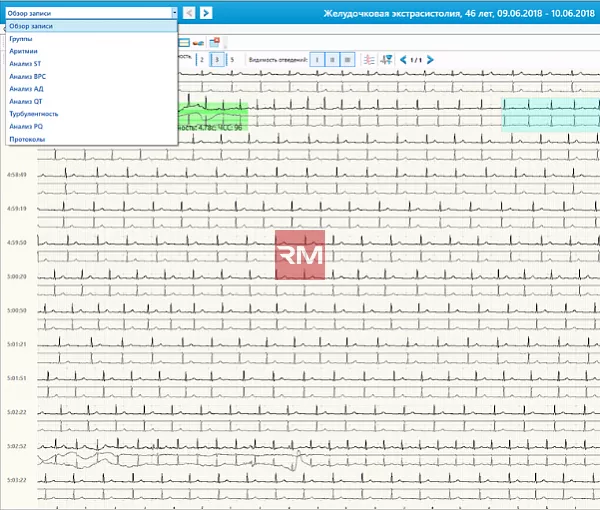Viewport: 600px width, 510px height.
Task: Select the green highlighted ECG fragment
Action: click(213, 117)
